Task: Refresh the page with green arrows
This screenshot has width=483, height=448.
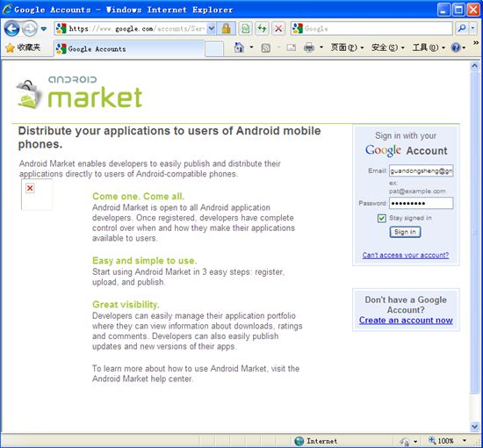Action: click(x=263, y=29)
